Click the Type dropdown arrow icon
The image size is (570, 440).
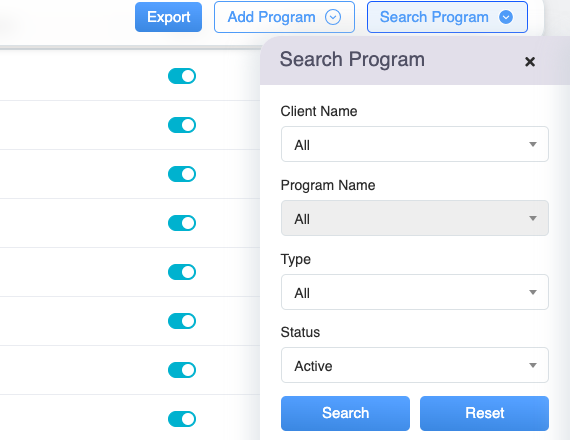coord(533,292)
